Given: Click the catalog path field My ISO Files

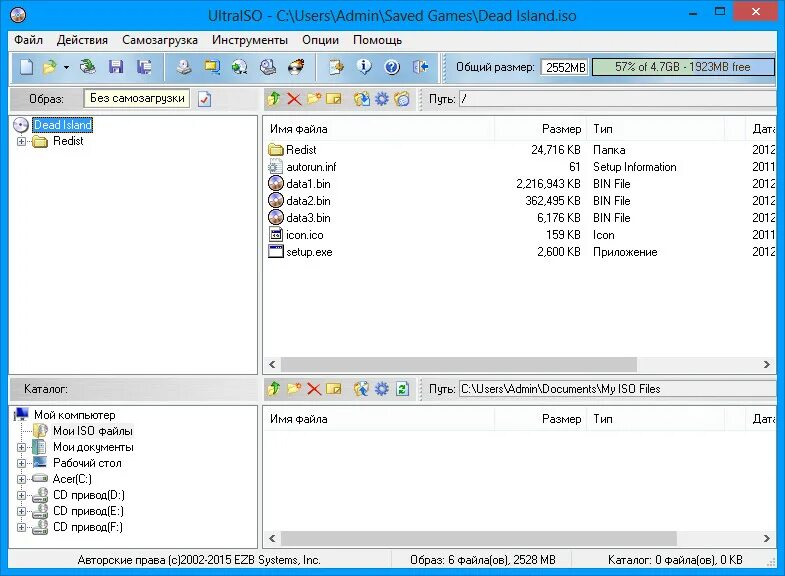Looking at the screenshot, I should (x=618, y=388).
